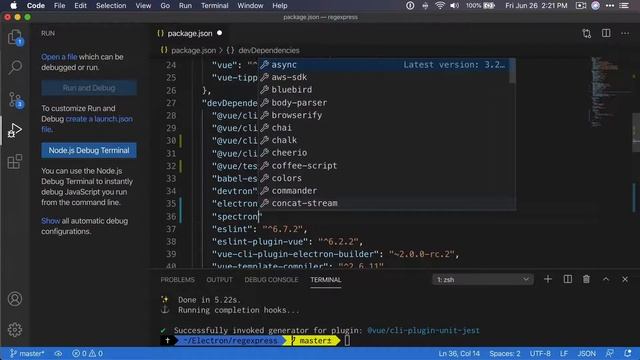The image size is (640, 360).
Task: Switch to the DEBUG CONSOLE tab
Action: pos(271,280)
